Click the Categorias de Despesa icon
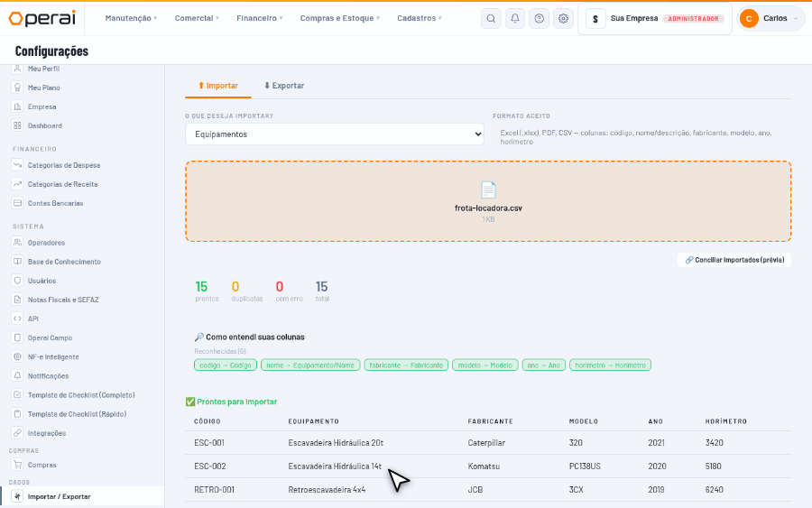Image resolution: width=812 pixels, height=508 pixels. click(x=17, y=165)
